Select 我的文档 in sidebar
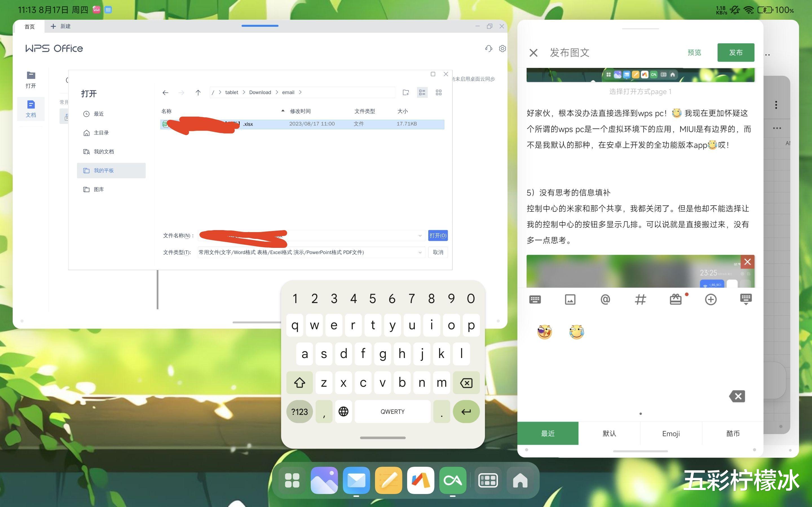The image size is (812, 507). click(104, 152)
